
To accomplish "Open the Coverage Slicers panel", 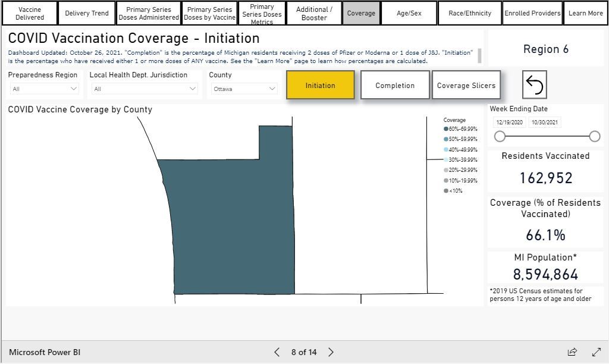I will click(x=466, y=85).
